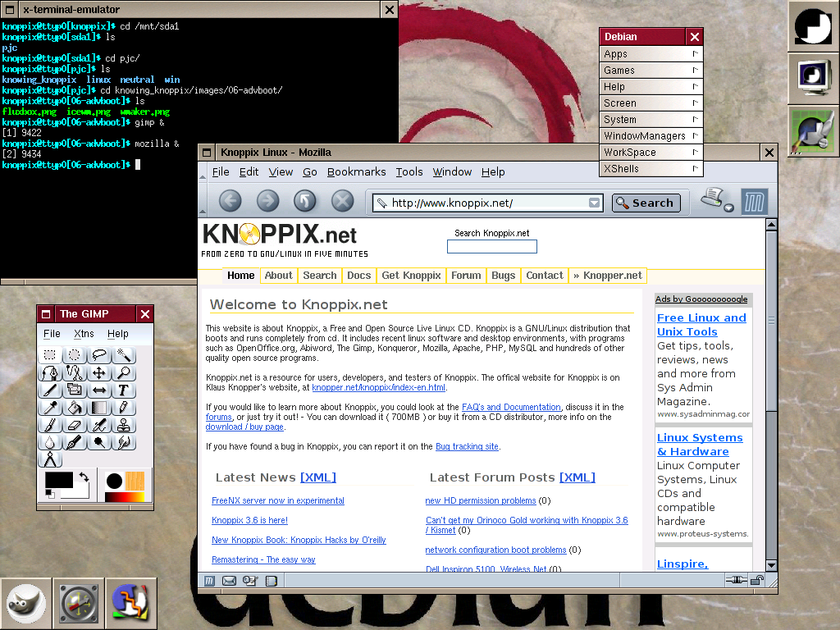Reset colors to default black and white

pos(50,493)
